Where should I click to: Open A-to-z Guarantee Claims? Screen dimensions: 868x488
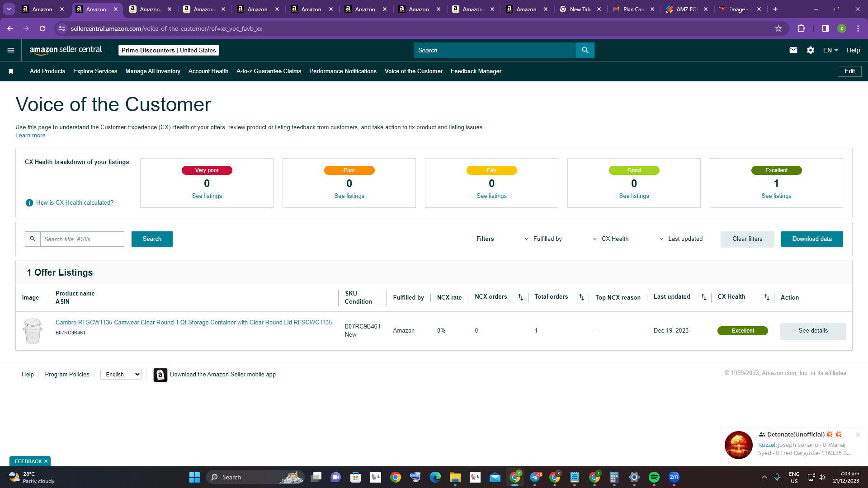click(269, 71)
